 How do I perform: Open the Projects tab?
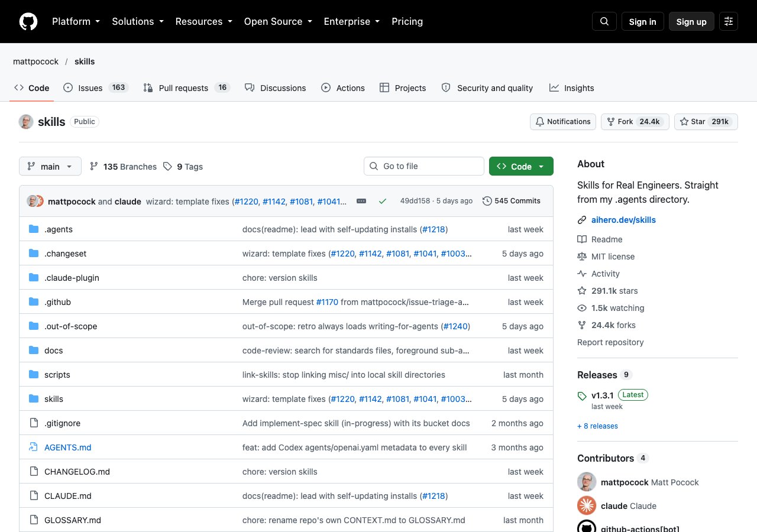(403, 87)
